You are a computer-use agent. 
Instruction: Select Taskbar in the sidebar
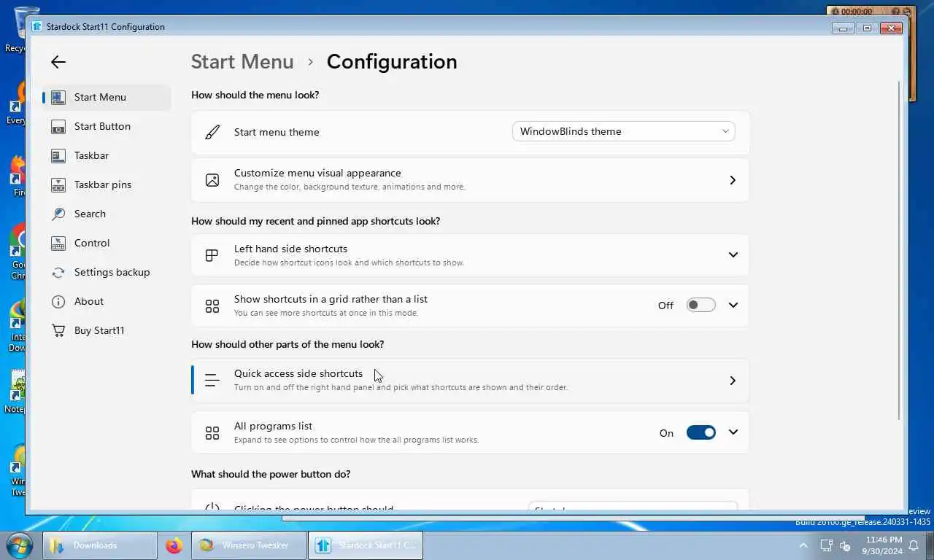pos(107,155)
